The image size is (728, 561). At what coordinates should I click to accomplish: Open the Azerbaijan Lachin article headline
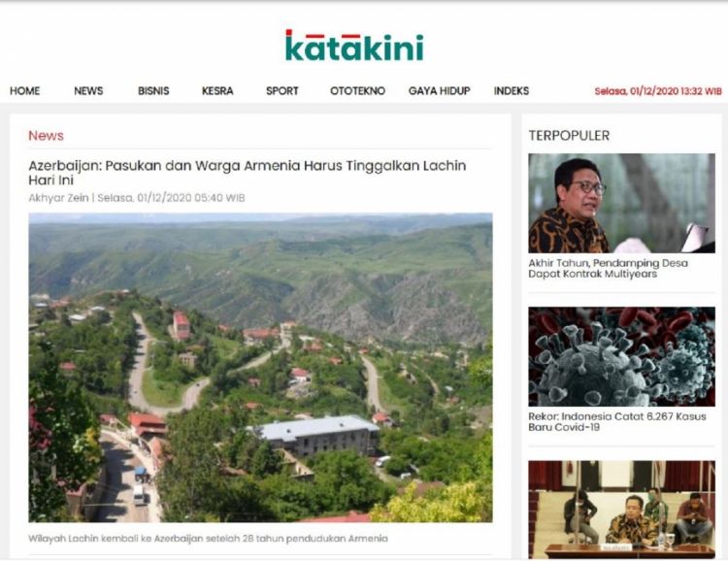coord(247,173)
